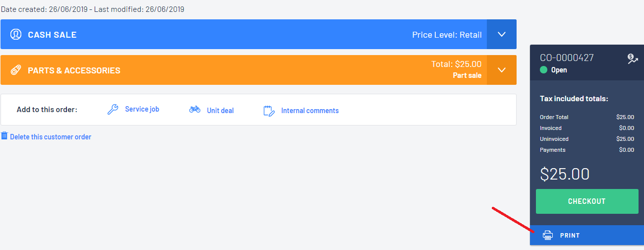This screenshot has height=250, width=644.
Task: Select the PARTS & ACCESSORIES header title
Action: 74,70
